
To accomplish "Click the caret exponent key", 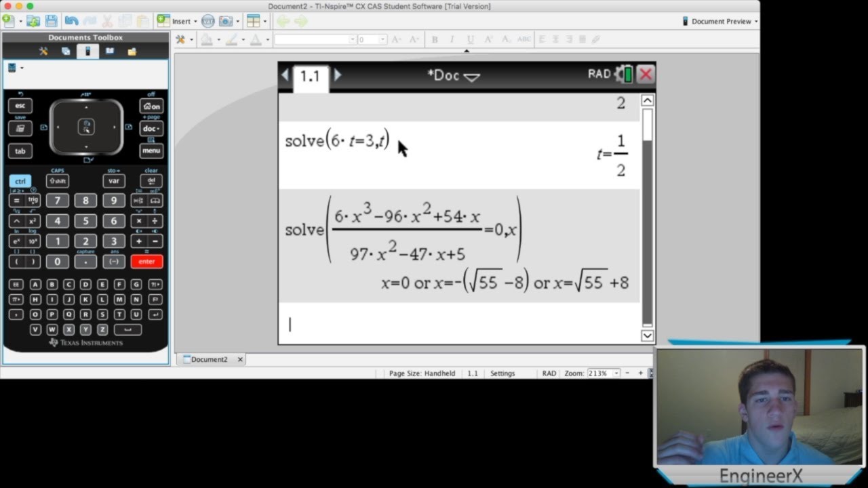I will click(16, 221).
